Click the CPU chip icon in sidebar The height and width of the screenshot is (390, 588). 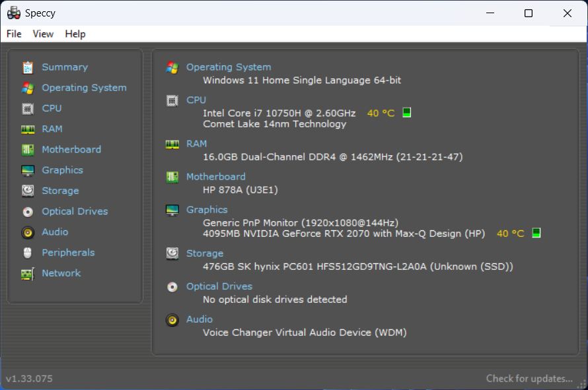(28, 109)
